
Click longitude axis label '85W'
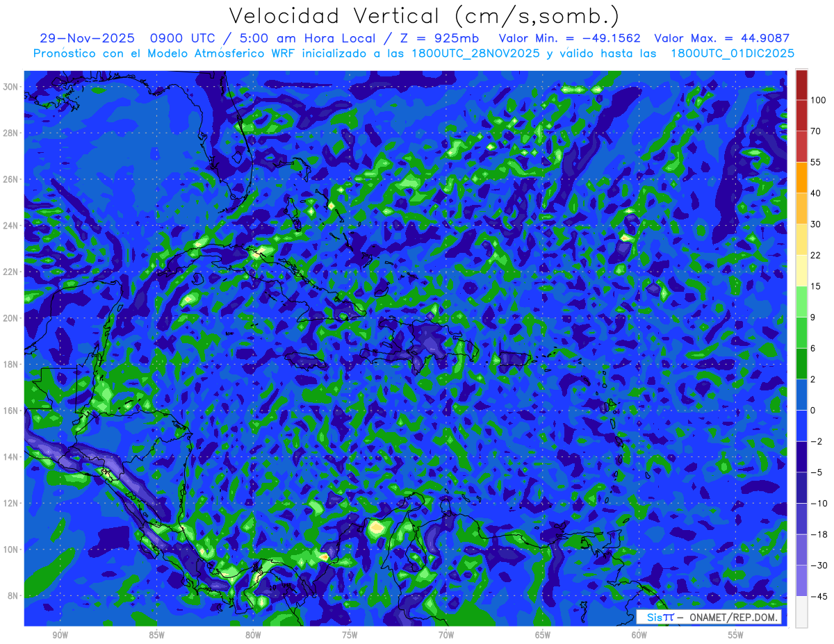tap(156, 636)
